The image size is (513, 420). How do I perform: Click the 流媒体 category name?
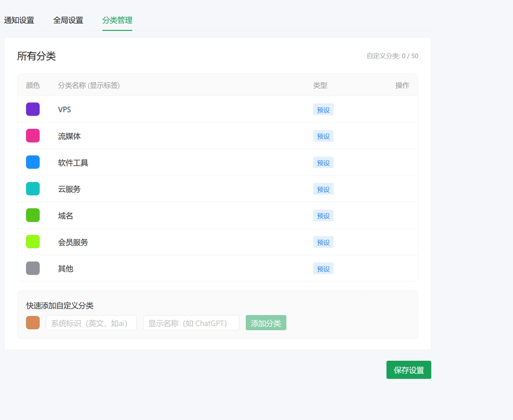pos(69,136)
